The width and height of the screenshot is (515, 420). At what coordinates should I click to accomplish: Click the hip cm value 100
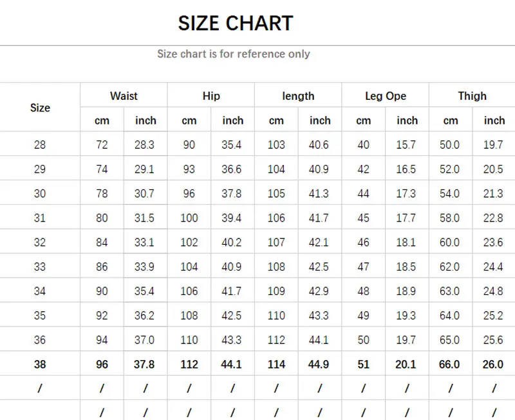(x=189, y=218)
